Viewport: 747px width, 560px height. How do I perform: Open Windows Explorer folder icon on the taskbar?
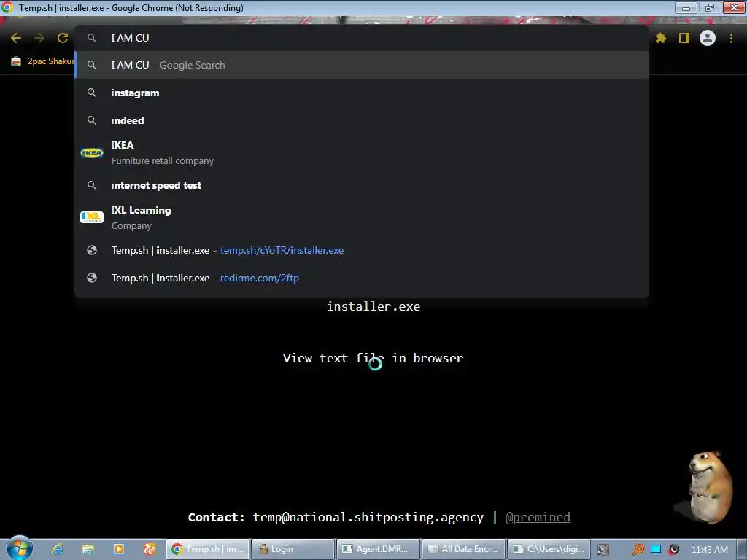[88, 549]
